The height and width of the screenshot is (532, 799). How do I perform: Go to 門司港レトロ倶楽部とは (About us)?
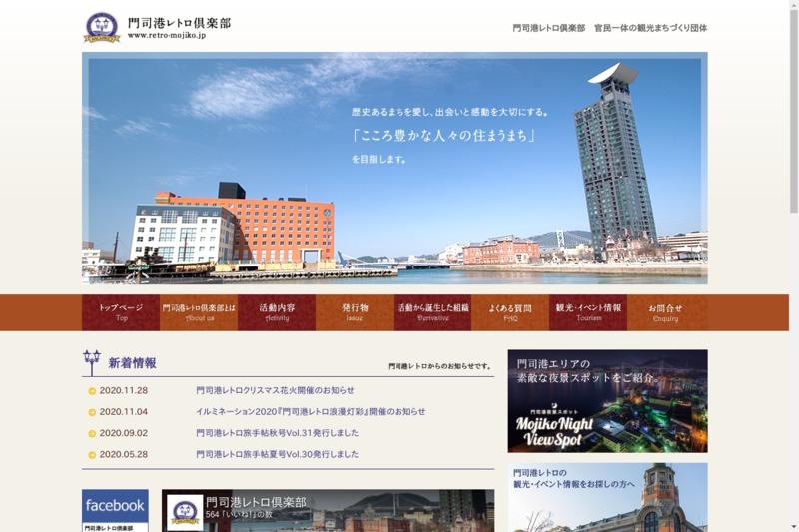tap(199, 312)
